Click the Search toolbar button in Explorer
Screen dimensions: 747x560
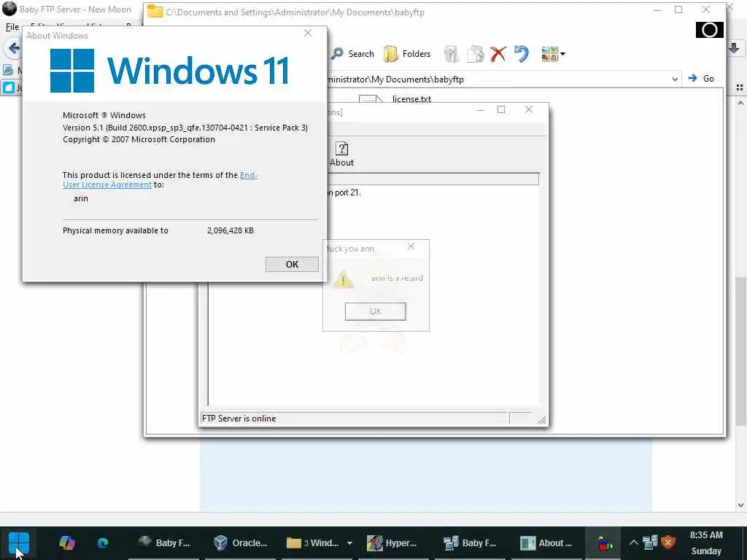[353, 54]
